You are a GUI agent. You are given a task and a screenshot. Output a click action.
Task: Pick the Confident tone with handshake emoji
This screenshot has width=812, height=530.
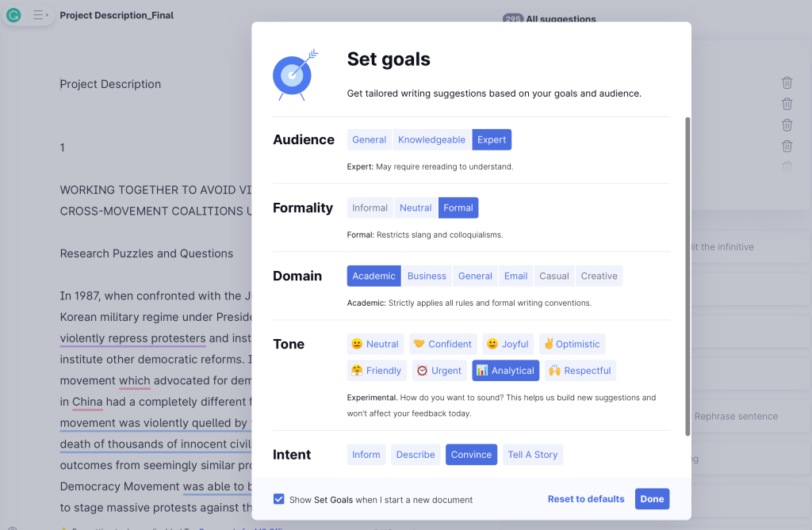coord(442,344)
